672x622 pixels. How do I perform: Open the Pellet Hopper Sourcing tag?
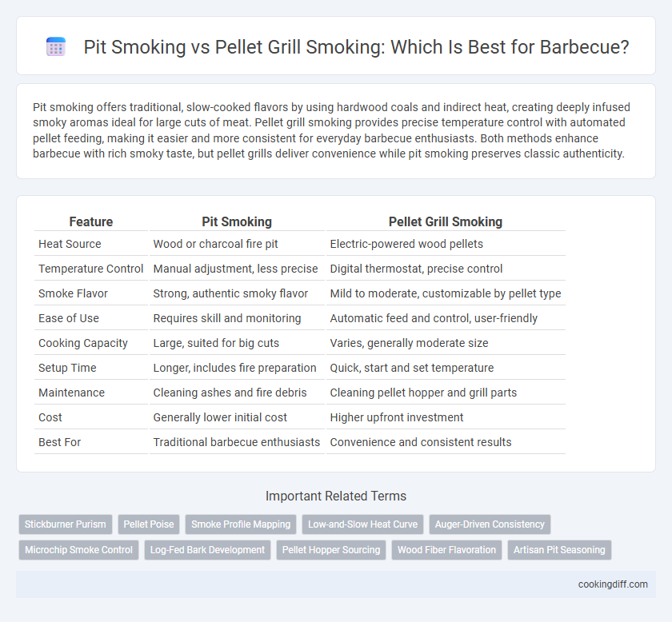(x=331, y=550)
